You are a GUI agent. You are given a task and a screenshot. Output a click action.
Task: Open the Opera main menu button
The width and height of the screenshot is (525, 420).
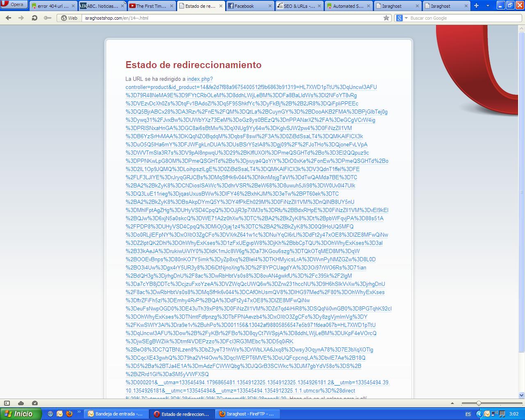point(14,5)
